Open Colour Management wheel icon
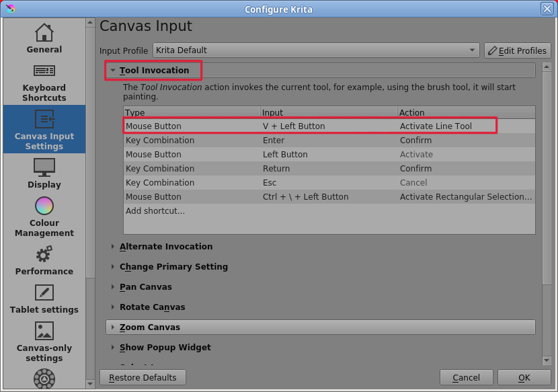Screen dimensions: 558x392 tap(44, 206)
